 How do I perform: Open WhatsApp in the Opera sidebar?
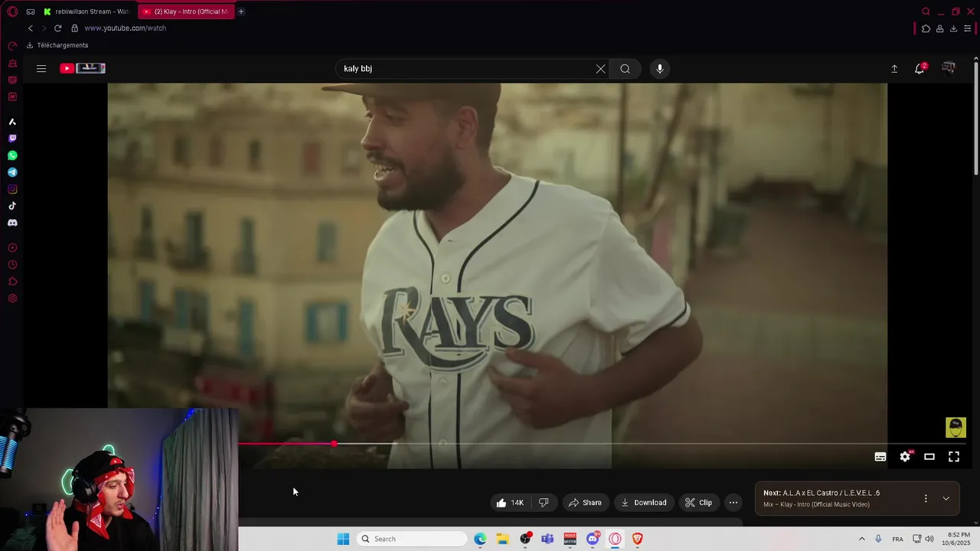pos(12,155)
